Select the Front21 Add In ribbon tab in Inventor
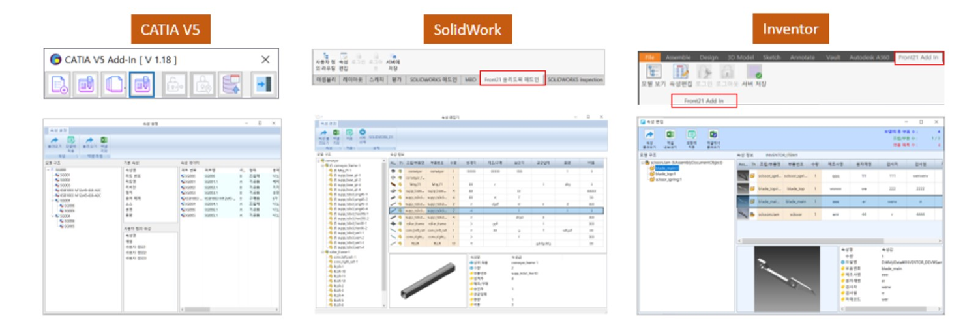Viewport: 980px width, 323px height. point(919,58)
